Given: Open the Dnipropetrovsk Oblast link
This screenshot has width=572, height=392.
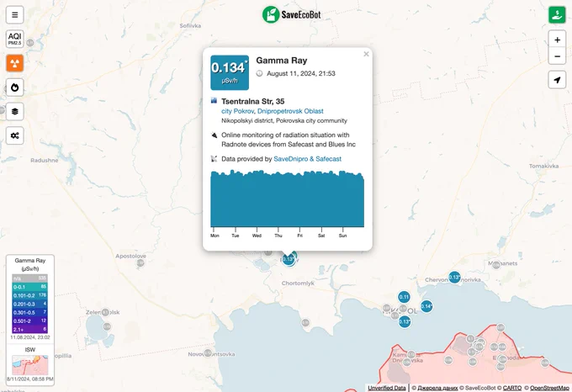Looking at the screenshot, I should pyautogui.click(x=290, y=111).
